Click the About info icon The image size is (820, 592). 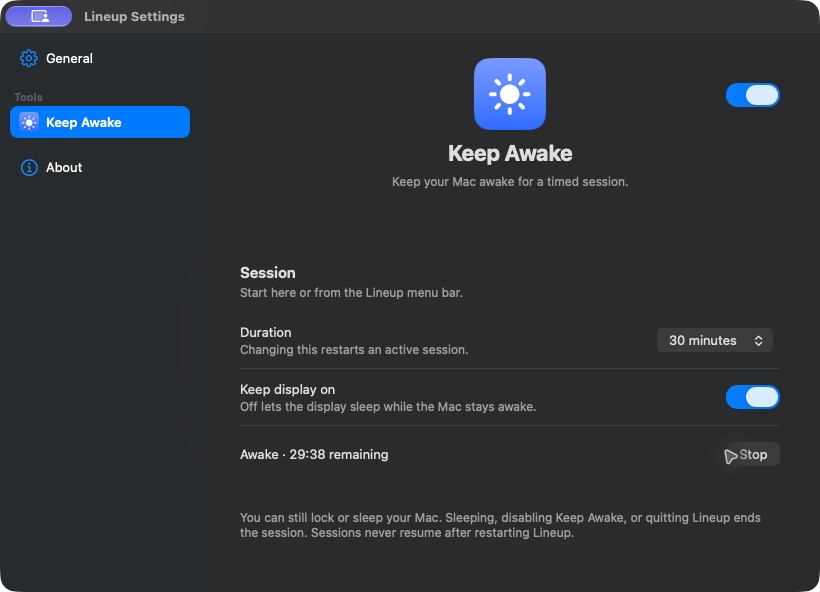coord(29,167)
